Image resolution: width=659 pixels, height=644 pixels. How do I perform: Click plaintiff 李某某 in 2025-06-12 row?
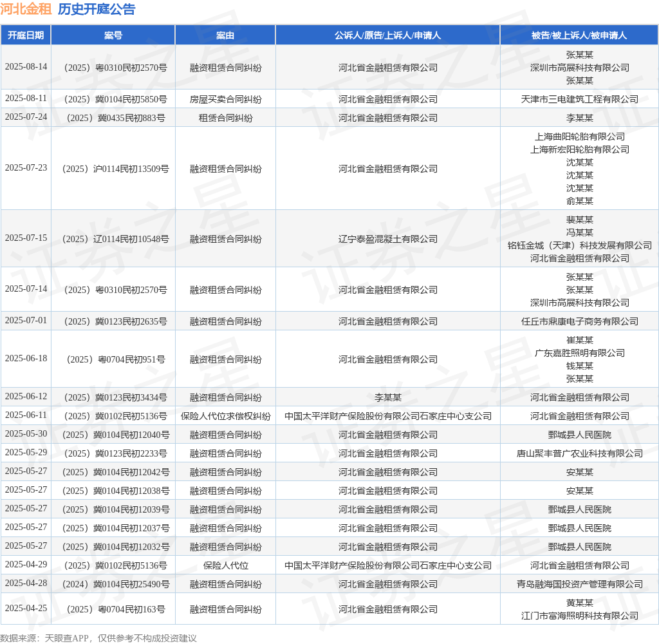point(387,397)
